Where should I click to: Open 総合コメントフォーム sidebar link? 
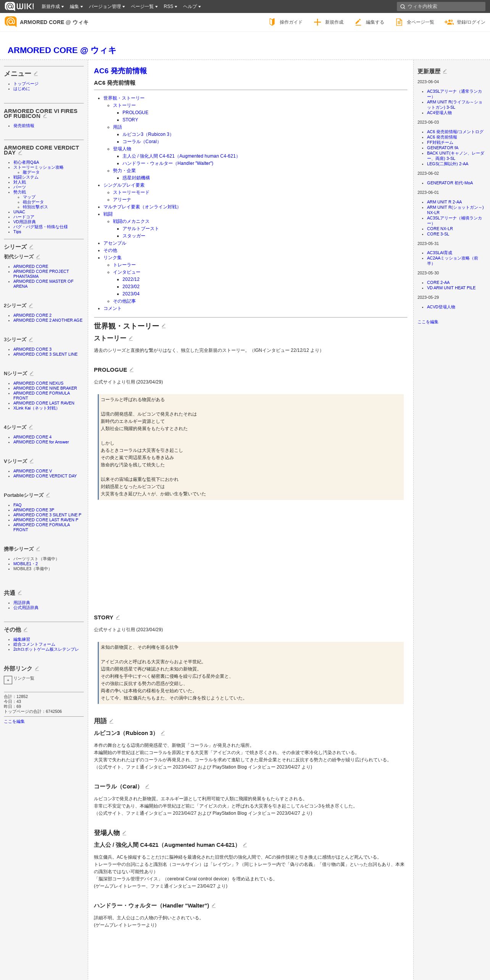pos(34,644)
